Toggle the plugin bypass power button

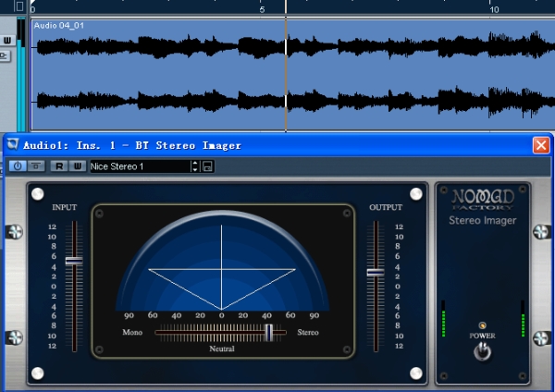click(x=18, y=165)
